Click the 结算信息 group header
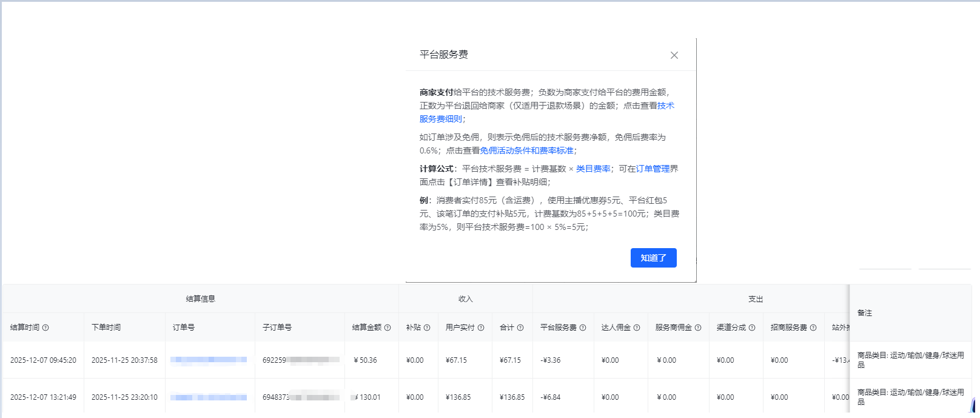Image resolution: width=980 pixels, height=418 pixels. [x=201, y=299]
